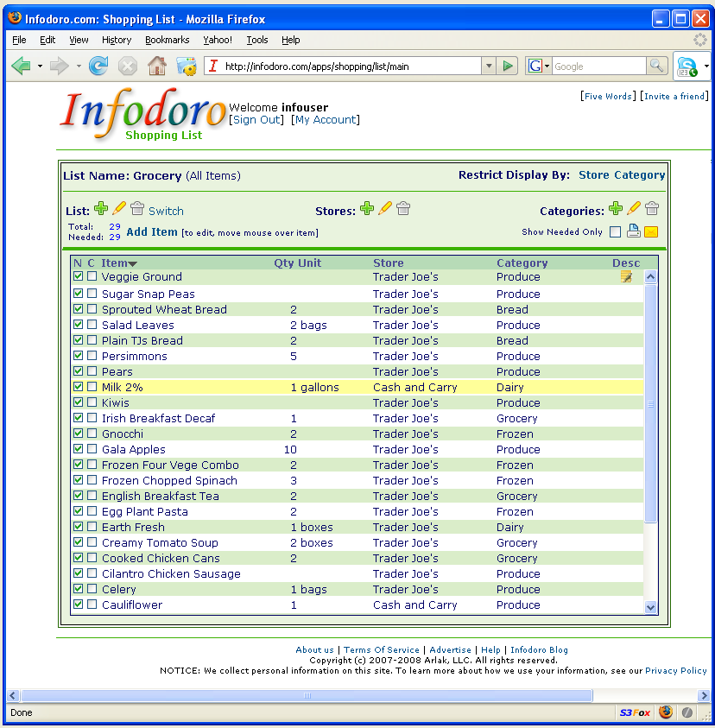This screenshot has width=715, height=728.
Task: Click the list vertical scrollbar thumb
Action: [x=650, y=403]
